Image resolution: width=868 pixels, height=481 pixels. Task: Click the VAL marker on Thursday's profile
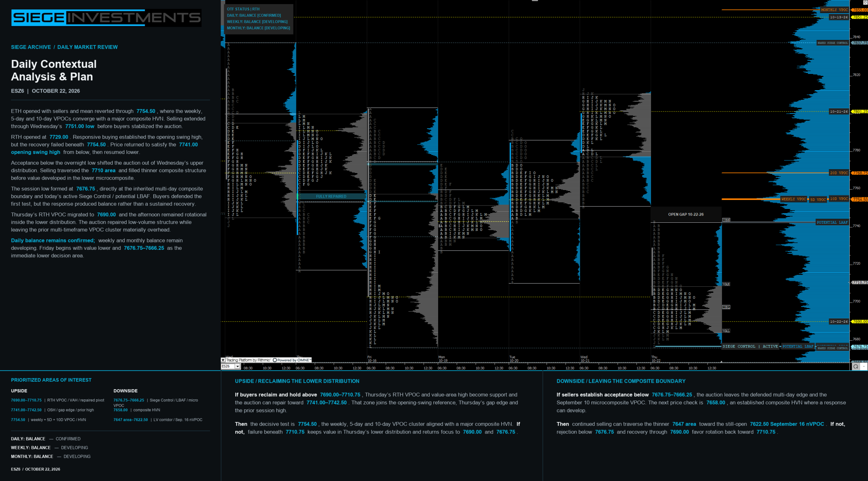(x=726, y=331)
